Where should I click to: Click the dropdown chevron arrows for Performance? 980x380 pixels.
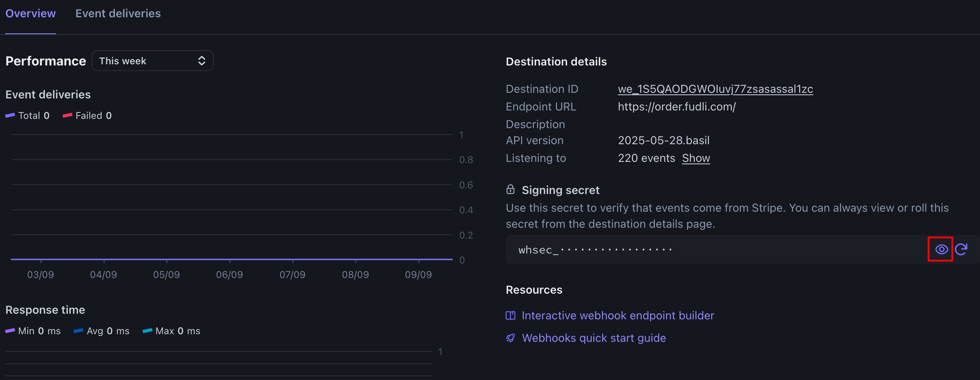click(x=202, y=61)
